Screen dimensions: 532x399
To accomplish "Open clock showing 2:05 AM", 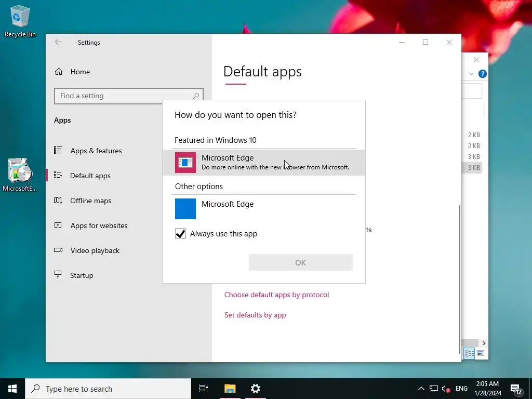I will coord(487,389).
